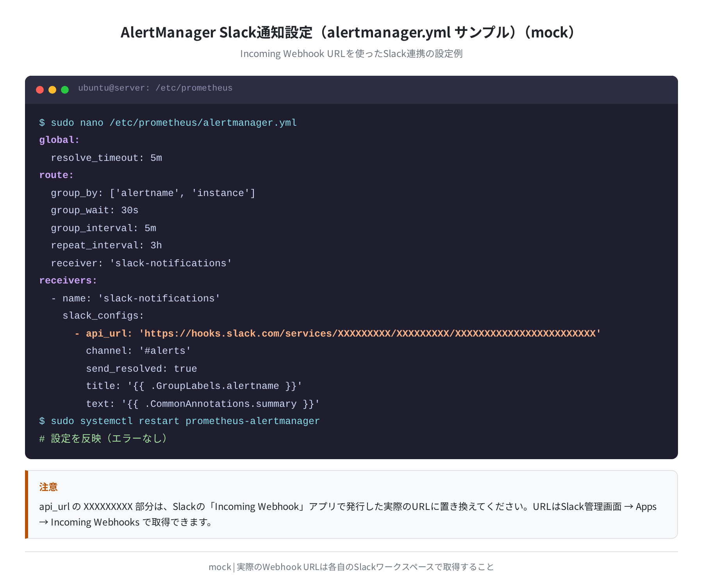Click subtitle 'Incoming Webhook URLを使ったSlack連携の設定例'

coord(351,53)
